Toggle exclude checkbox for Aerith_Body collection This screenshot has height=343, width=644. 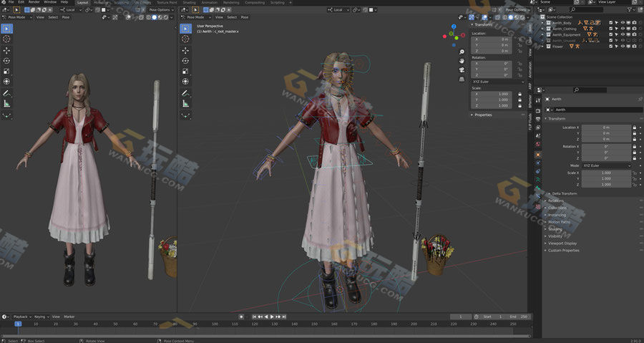point(611,23)
